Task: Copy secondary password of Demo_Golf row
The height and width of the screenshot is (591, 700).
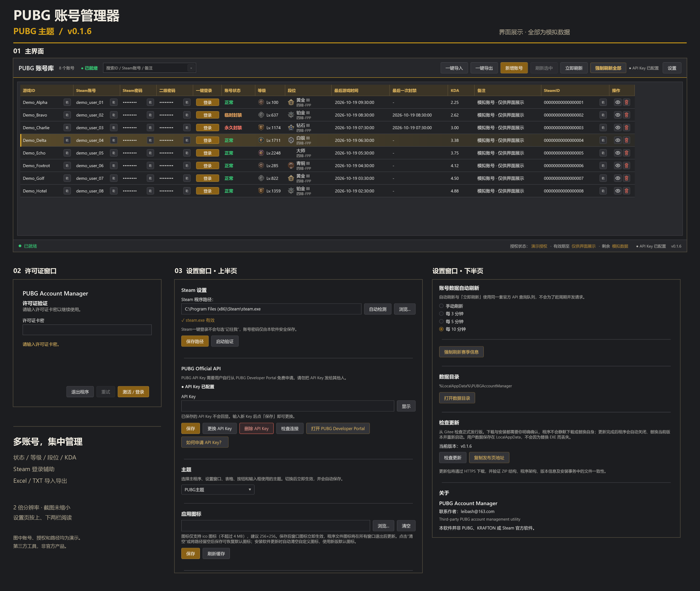Action: (187, 179)
